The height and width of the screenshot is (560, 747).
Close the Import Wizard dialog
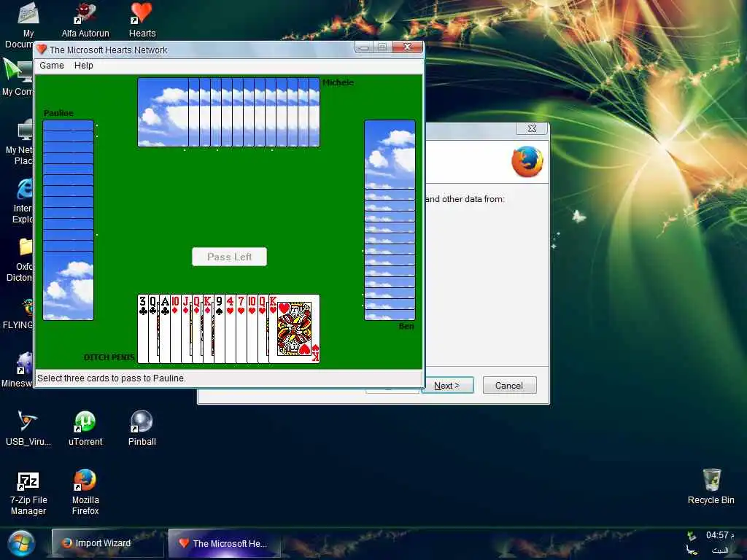click(532, 128)
